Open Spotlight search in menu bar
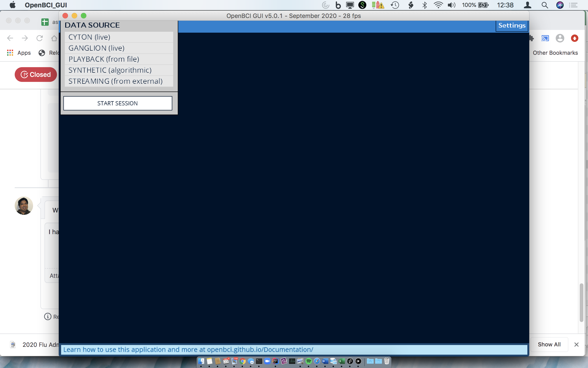This screenshot has width=588, height=368. click(x=545, y=5)
